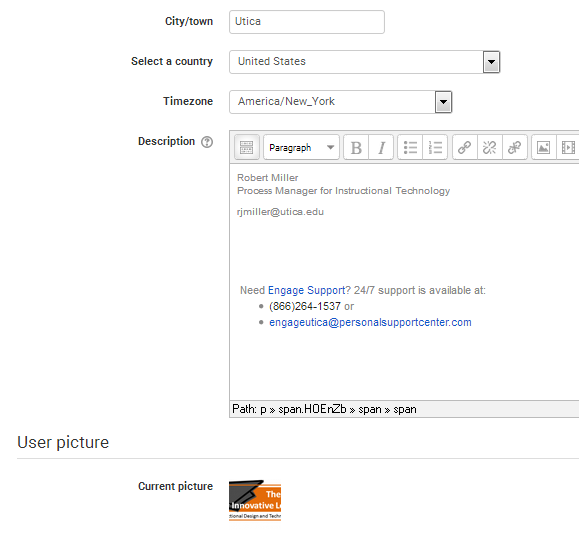This screenshot has width=579, height=541.
Task: Click the rjmiller@utica.edu text in editor
Action: [280, 212]
